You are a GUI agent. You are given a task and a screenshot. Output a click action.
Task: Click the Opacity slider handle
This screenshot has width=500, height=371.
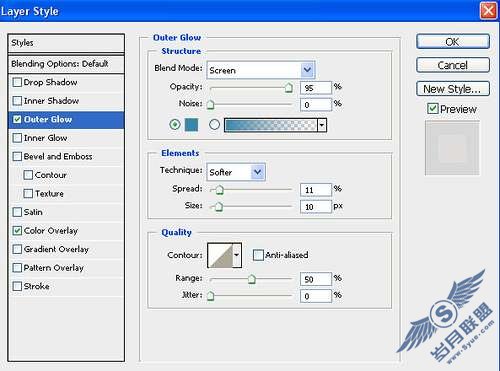(289, 88)
